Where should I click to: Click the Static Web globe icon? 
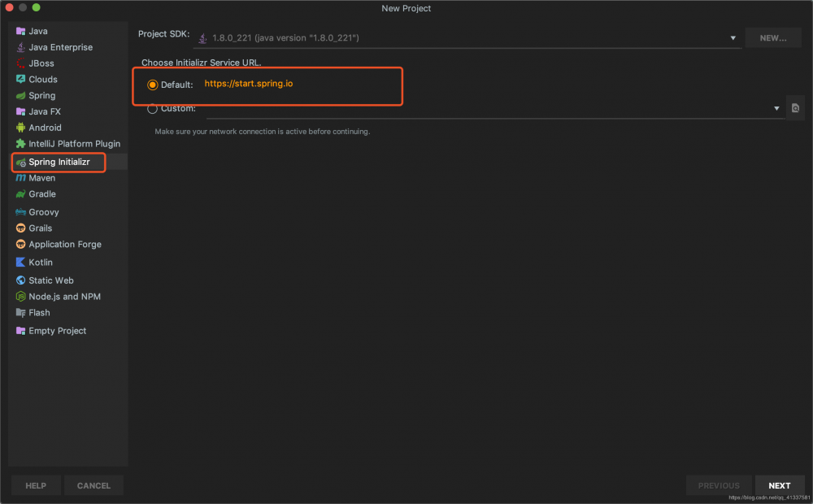click(x=21, y=280)
